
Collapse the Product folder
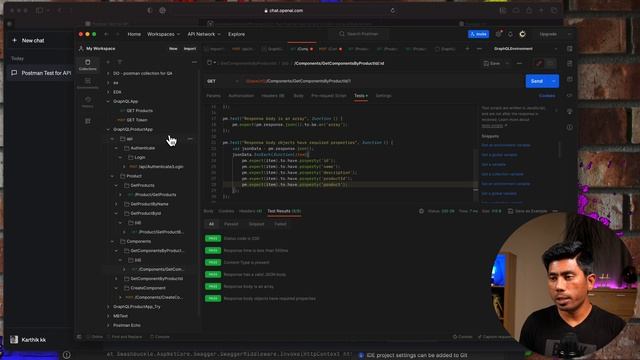(112, 176)
